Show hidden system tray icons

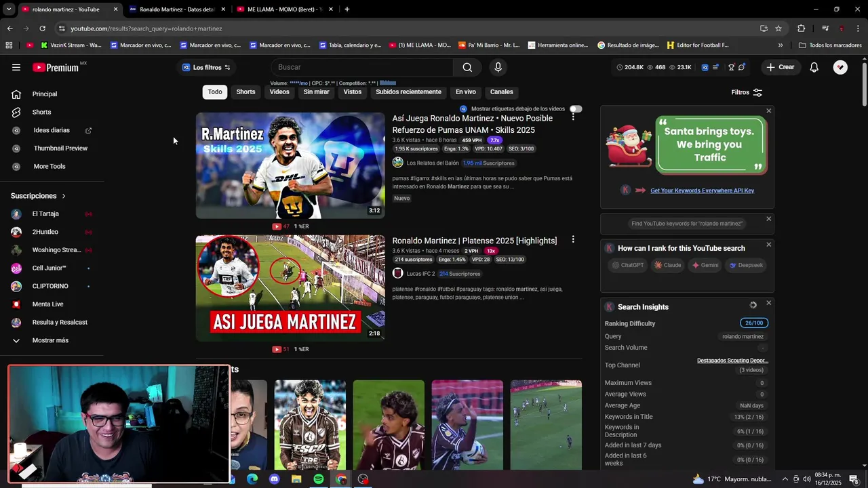coord(785,479)
